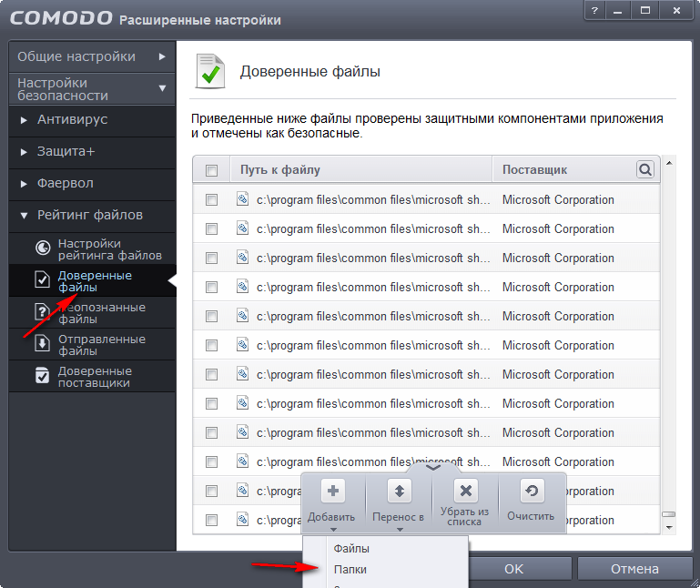Expand the Защита+ tree item

[x=24, y=152]
